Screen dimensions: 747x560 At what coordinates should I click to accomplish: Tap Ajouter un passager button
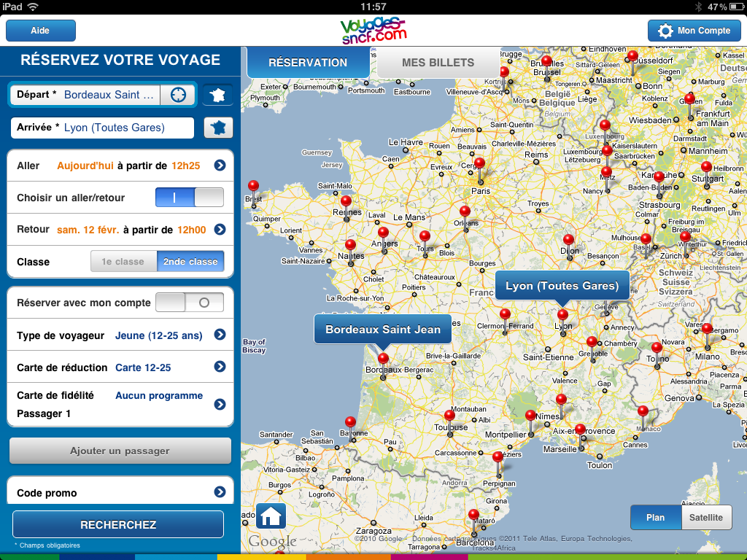coord(120,451)
